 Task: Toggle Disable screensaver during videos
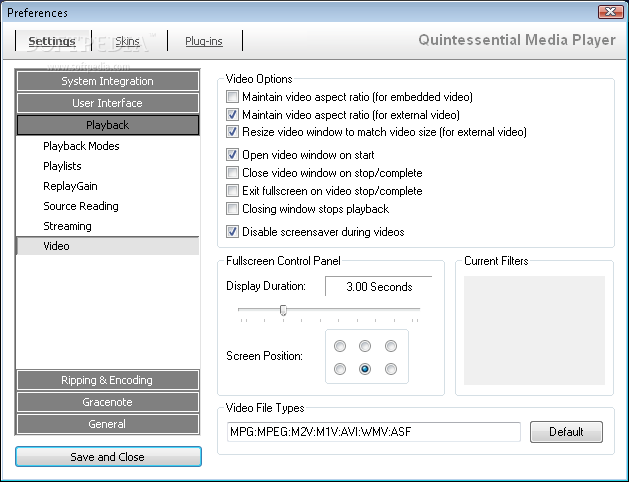232,232
